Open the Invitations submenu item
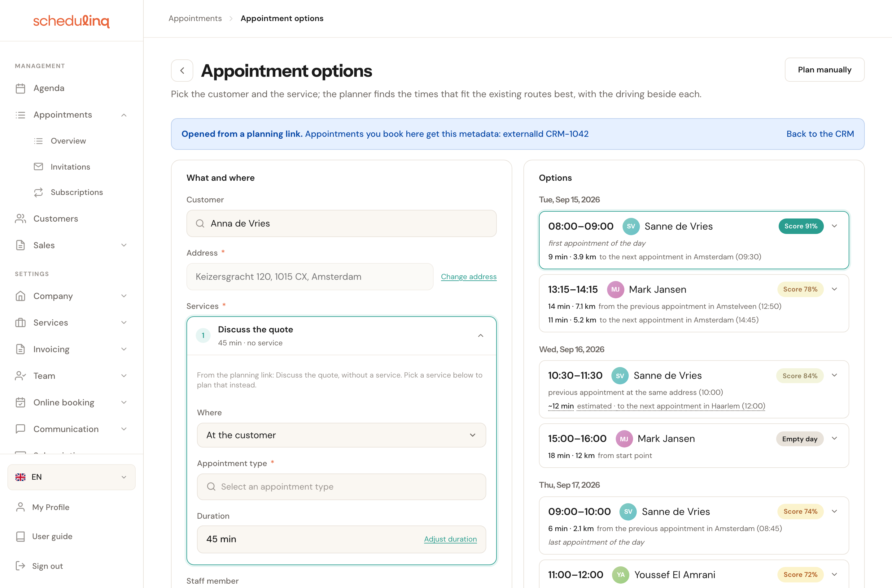The image size is (892, 588). pyautogui.click(x=70, y=167)
